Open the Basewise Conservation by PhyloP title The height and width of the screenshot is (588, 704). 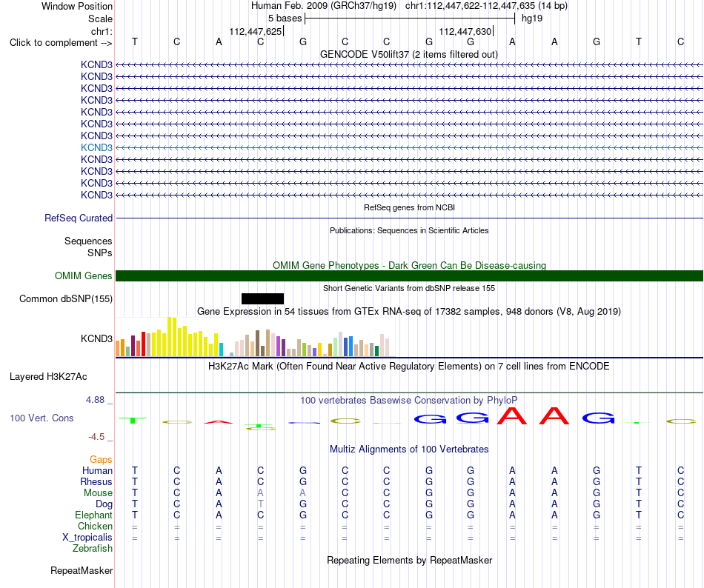[409, 400]
